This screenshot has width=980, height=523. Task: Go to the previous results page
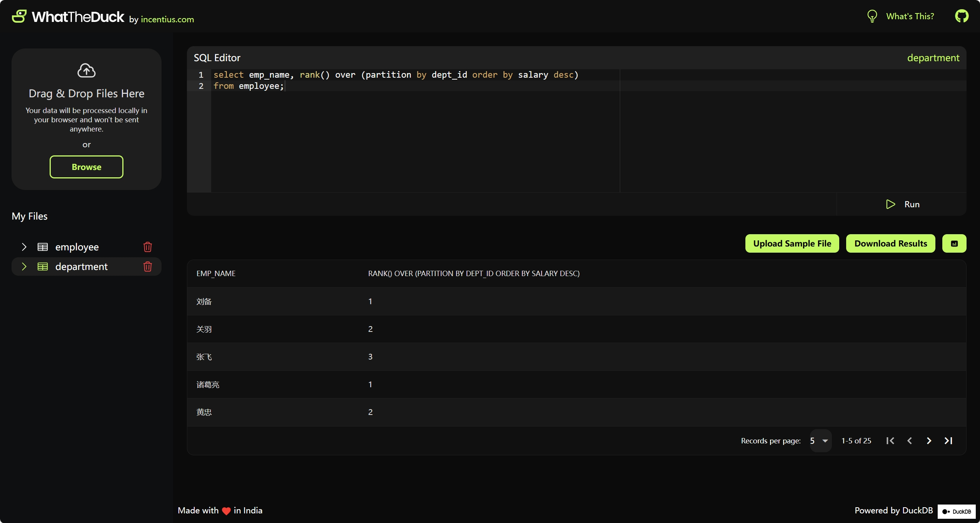pos(910,441)
